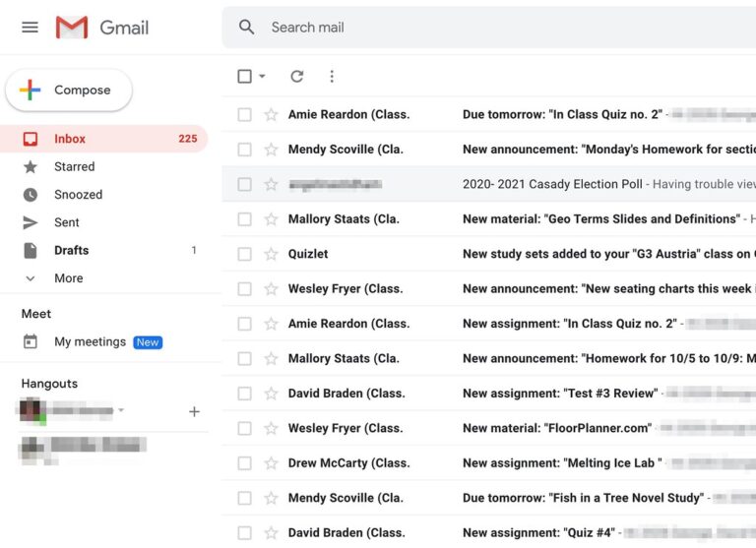The width and height of the screenshot is (756, 548).
Task: Open the Drafts folder
Action: pos(103,251)
